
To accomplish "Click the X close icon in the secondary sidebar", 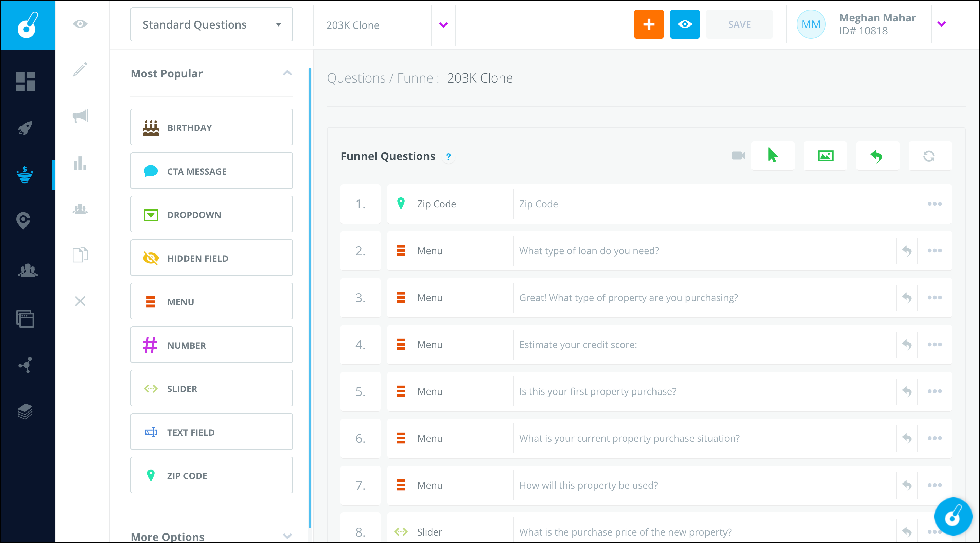I will click(80, 301).
